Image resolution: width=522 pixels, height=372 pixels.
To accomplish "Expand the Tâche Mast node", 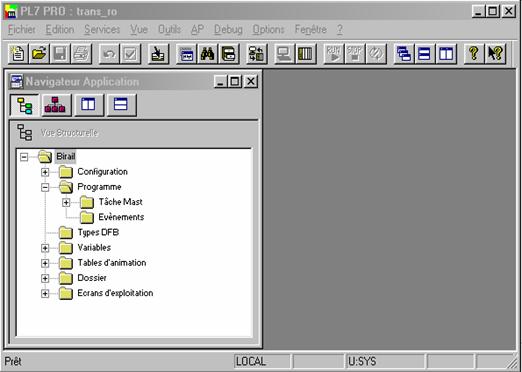I will 66,202.
